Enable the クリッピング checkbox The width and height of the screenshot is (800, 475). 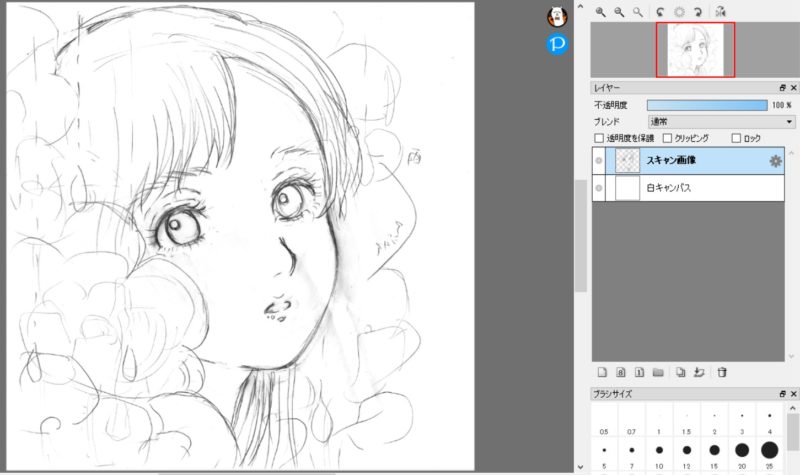click(667, 138)
